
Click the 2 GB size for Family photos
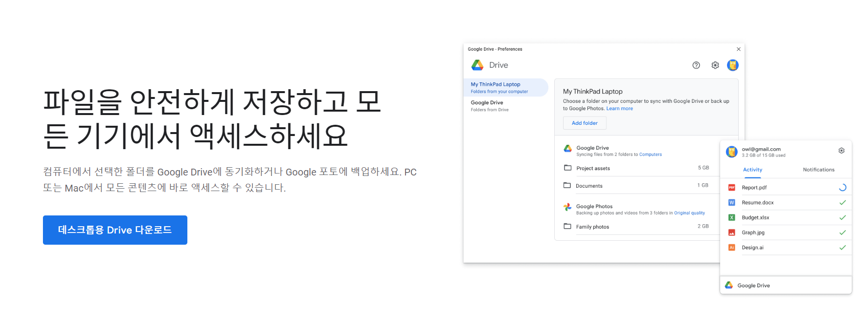(703, 226)
